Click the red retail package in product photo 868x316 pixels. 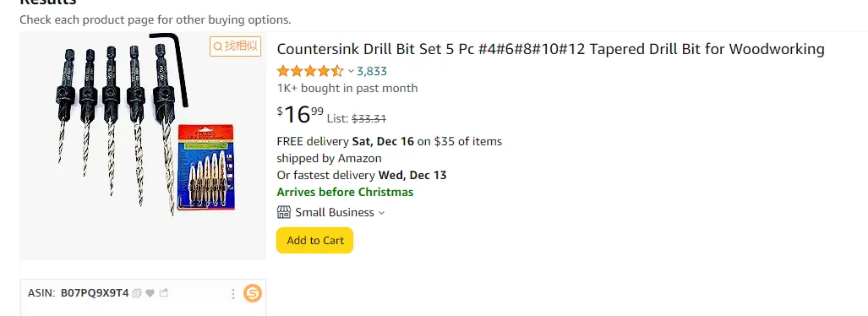coord(206,167)
